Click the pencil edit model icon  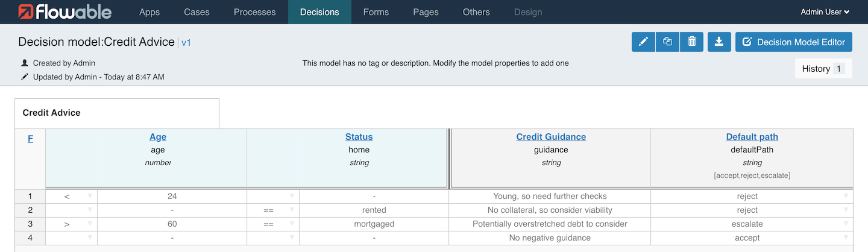point(643,42)
